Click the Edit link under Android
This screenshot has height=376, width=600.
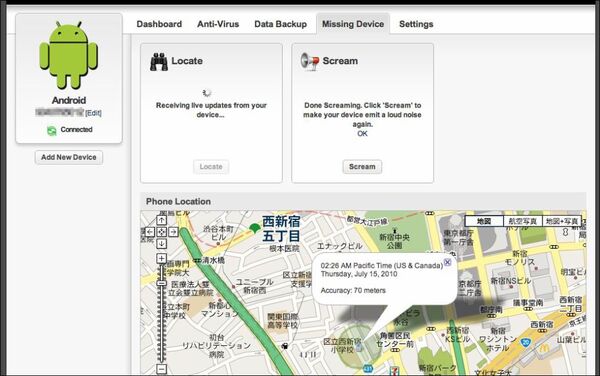(93, 113)
